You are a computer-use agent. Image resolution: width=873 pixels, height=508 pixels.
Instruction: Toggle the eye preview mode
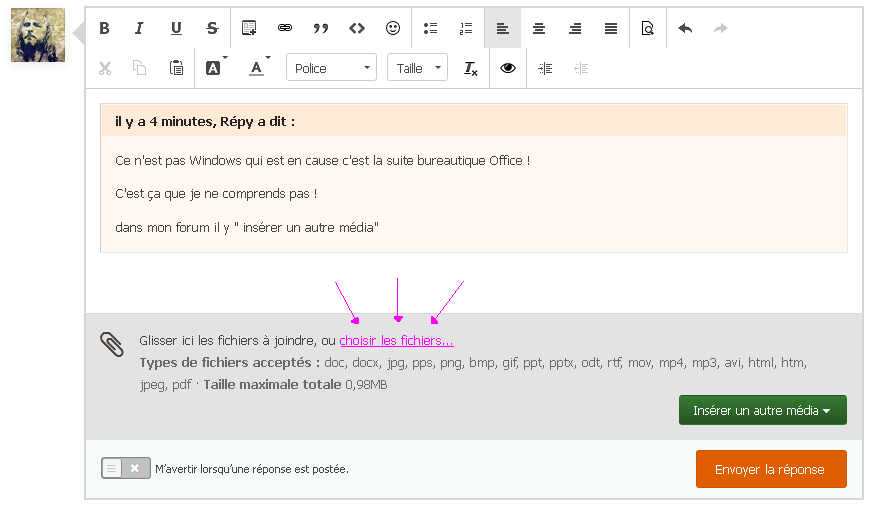tap(508, 68)
